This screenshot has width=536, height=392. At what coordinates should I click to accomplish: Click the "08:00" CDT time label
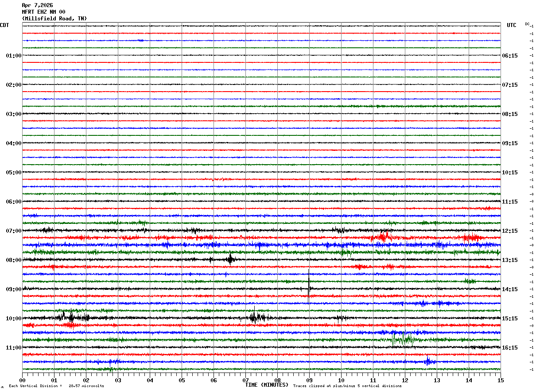(x=14, y=260)
